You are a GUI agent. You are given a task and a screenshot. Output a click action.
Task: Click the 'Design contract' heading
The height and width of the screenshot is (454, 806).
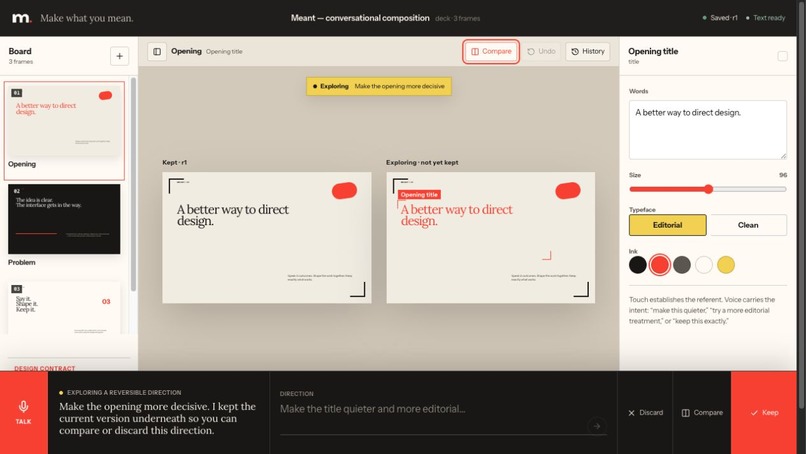pyautogui.click(x=45, y=368)
